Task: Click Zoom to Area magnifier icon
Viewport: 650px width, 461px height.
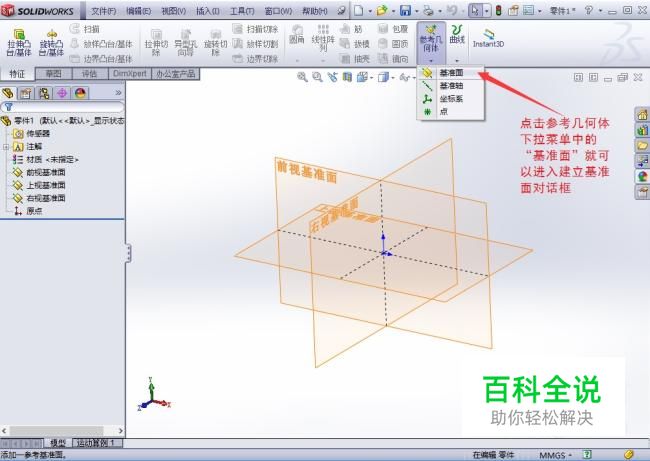Action: pyautogui.click(x=318, y=77)
